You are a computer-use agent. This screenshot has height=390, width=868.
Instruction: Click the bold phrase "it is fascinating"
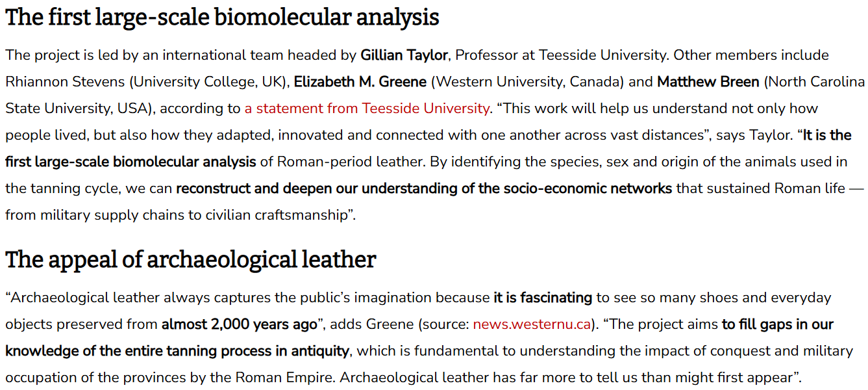(x=543, y=298)
